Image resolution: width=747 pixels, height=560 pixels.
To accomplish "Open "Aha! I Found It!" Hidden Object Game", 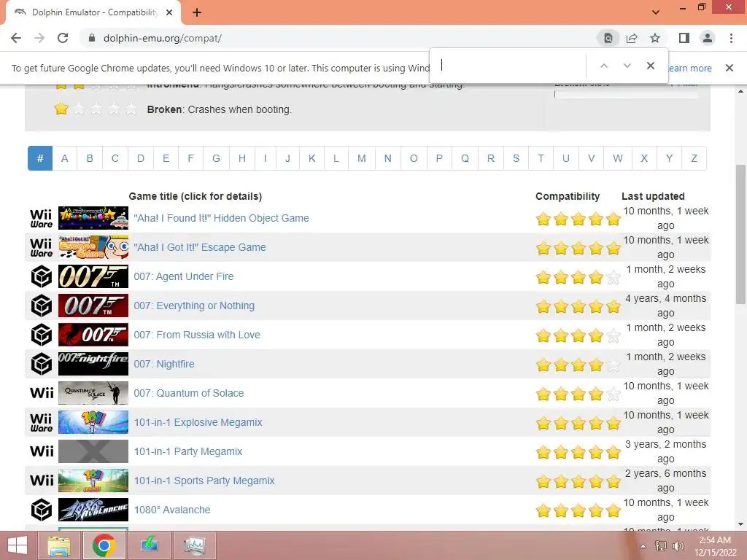I will pyautogui.click(x=221, y=218).
